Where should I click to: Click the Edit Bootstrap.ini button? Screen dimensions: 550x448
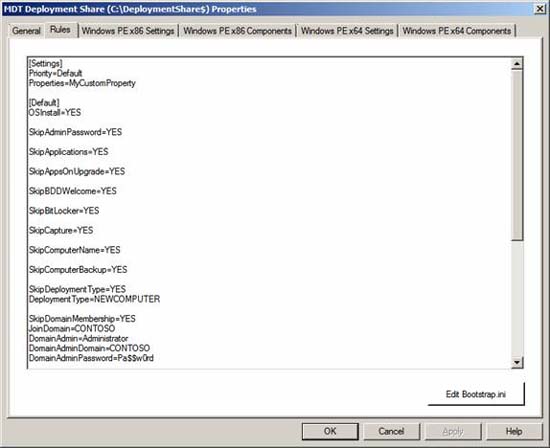point(476,394)
